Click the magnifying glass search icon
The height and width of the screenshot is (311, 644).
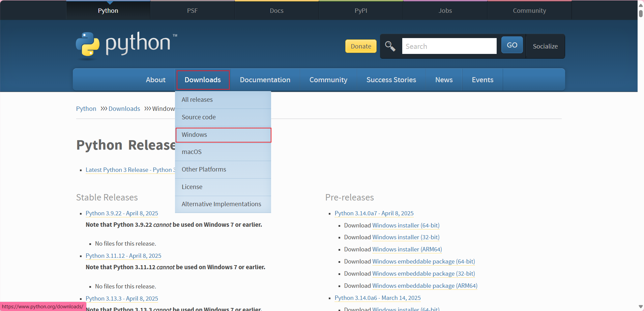(390, 46)
